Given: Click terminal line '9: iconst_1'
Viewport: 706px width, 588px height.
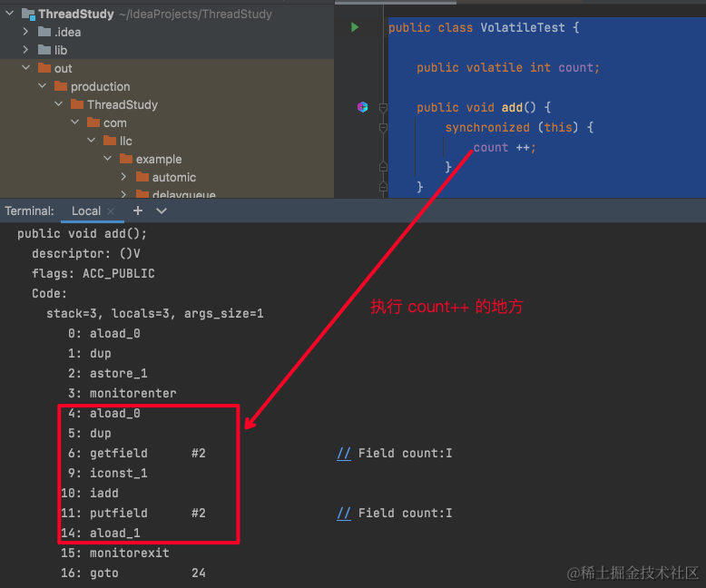Looking at the screenshot, I should coord(108,473).
